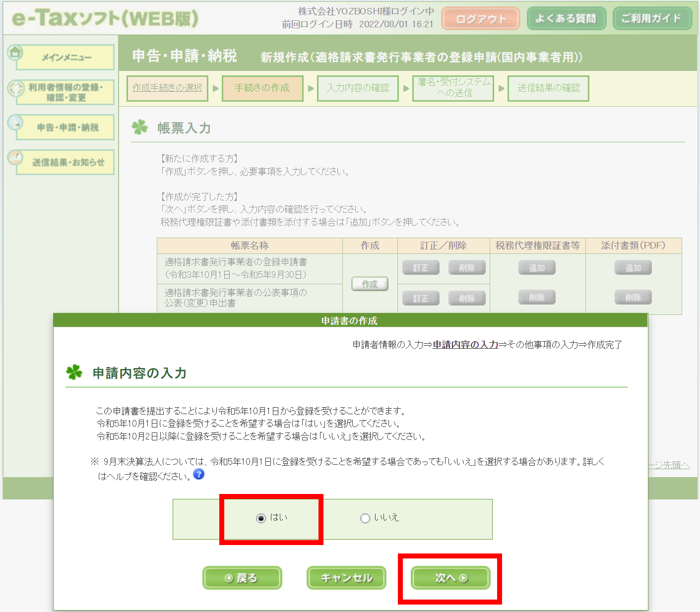The height and width of the screenshot is (612, 700).
Task: Click the ログアウト button
Action: [x=481, y=19]
